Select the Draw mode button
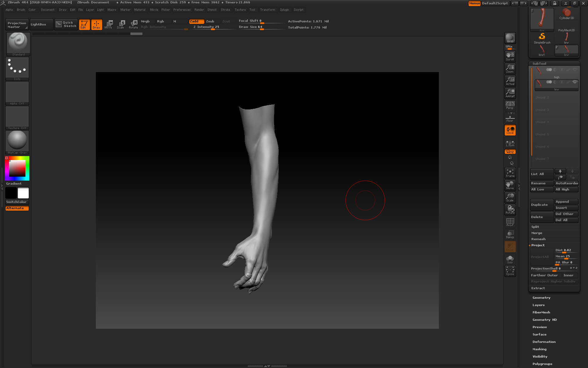This screenshot has width=588, height=368. coord(96,25)
